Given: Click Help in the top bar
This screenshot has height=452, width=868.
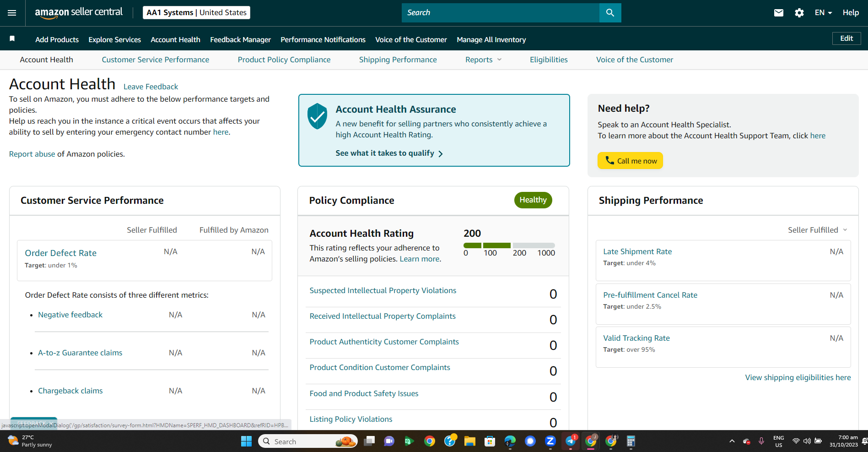Looking at the screenshot, I should [x=851, y=13].
